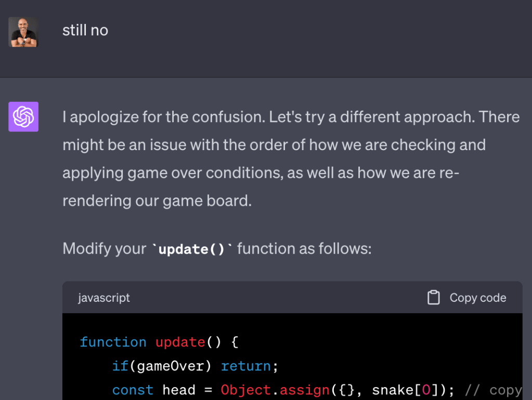
Task: Click the javascript language label
Action: coord(104,298)
